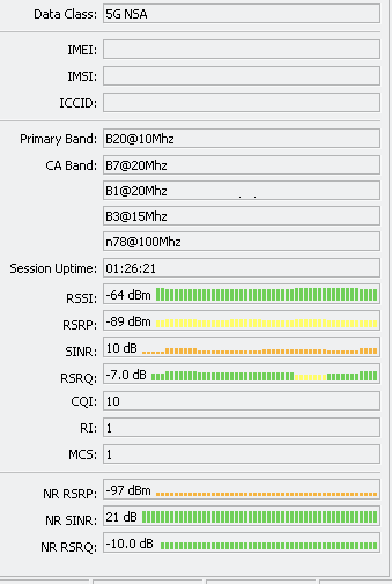Click the yellow RSRP signal bar graph
This screenshot has height=584, width=392.
tap(267, 322)
